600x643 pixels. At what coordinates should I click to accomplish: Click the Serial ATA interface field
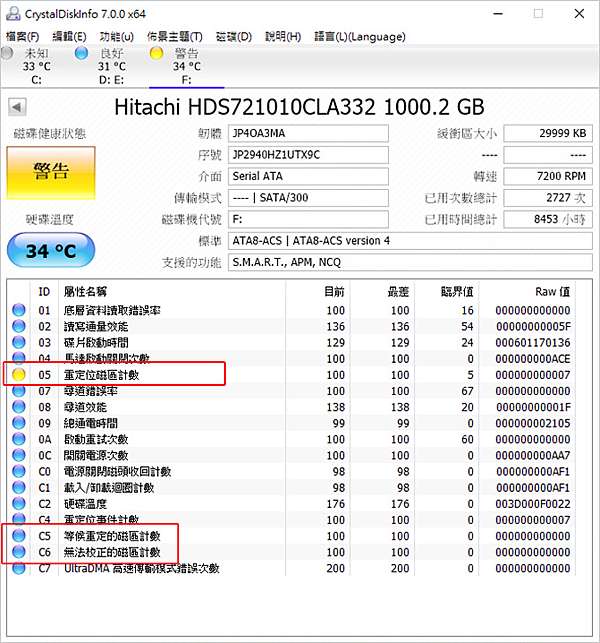click(x=308, y=176)
